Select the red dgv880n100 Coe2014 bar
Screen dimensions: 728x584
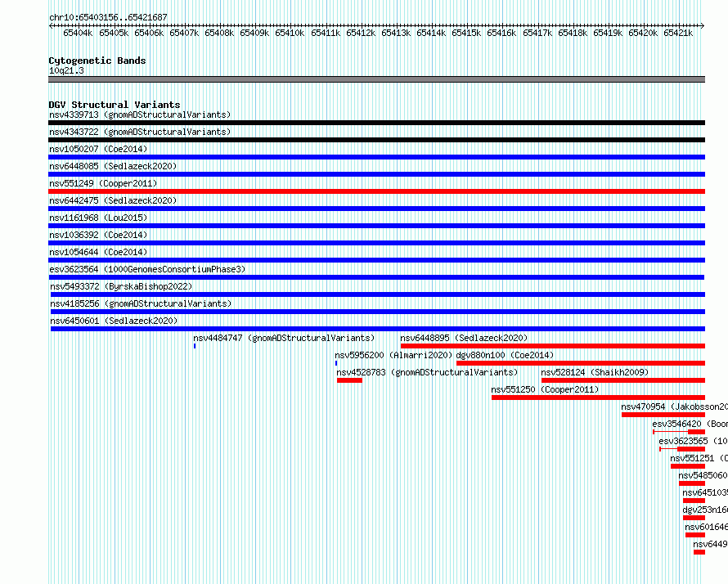click(x=581, y=363)
